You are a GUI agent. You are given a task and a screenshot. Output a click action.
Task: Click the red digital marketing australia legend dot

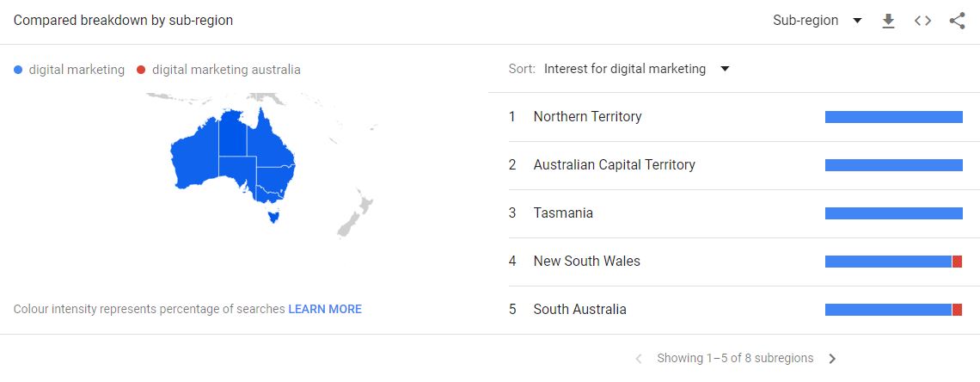point(141,70)
